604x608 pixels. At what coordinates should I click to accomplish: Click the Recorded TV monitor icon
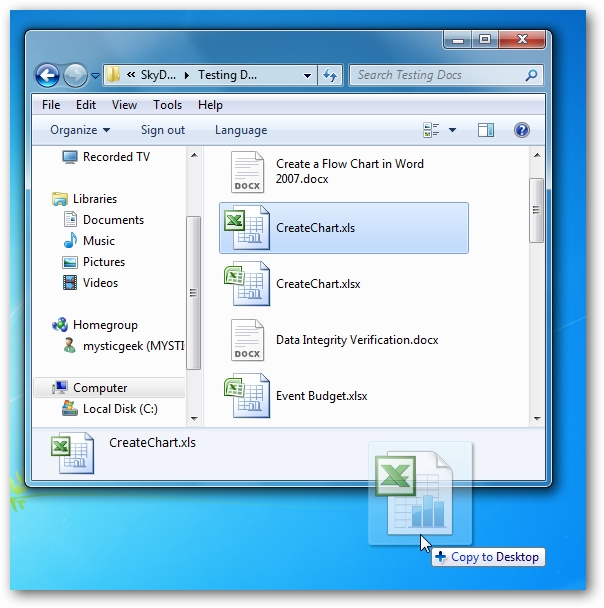[x=70, y=157]
